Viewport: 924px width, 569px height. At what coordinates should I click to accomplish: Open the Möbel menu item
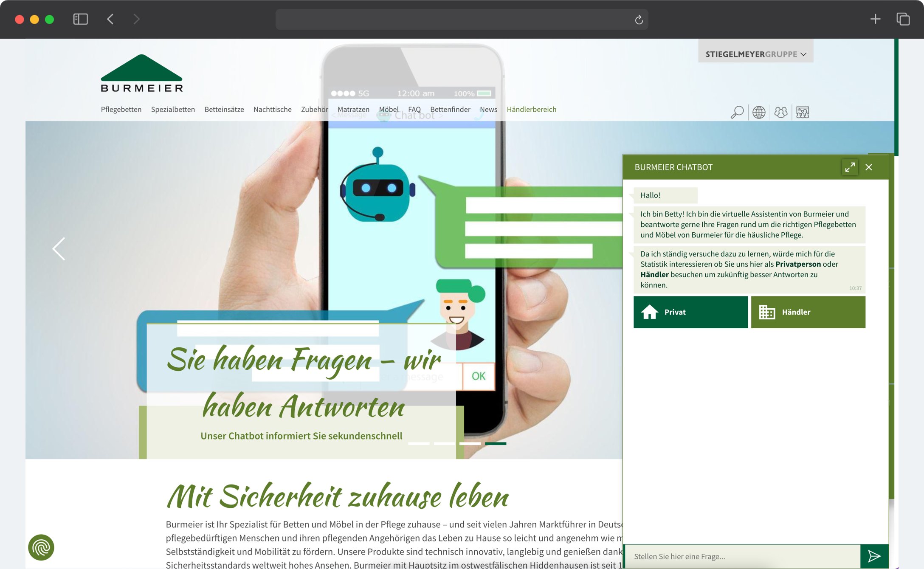coord(389,110)
